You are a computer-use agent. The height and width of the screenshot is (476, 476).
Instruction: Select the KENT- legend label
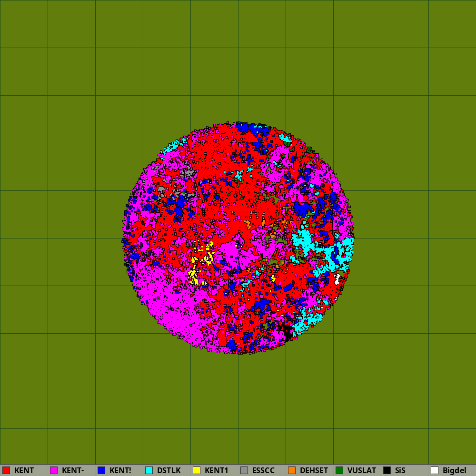point(73,471)
